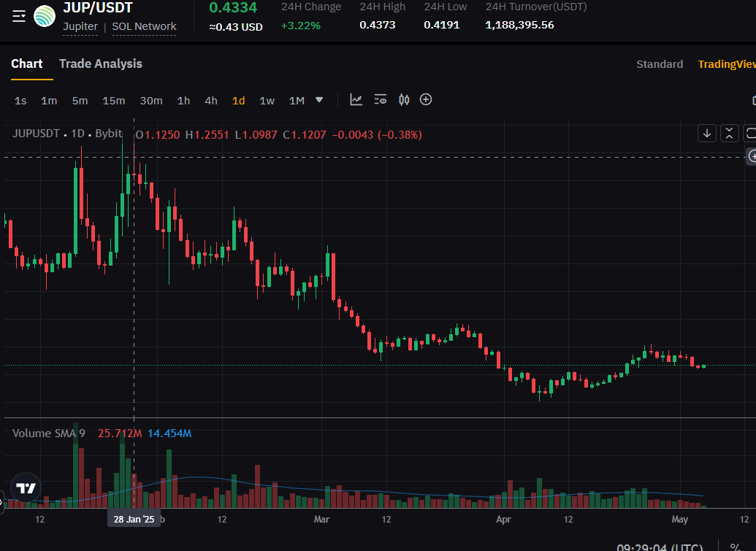Click the C1.1207 close value in legend
756x551 pixels.
[x=305, y=134]
